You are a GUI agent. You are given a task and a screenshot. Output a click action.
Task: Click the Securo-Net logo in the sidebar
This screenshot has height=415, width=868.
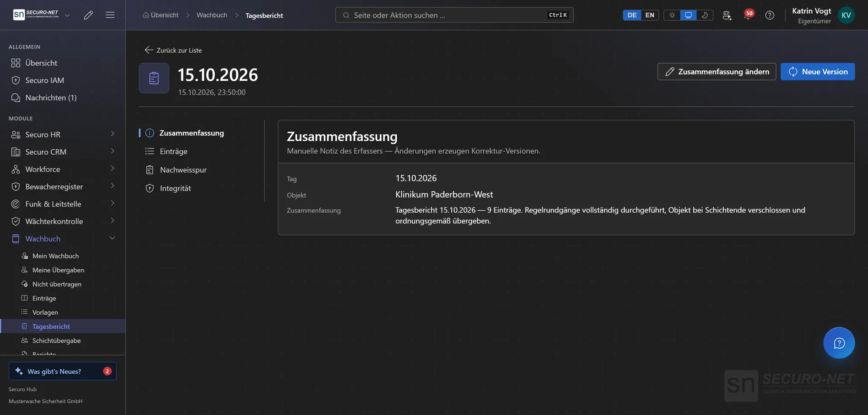pos(36,15)
